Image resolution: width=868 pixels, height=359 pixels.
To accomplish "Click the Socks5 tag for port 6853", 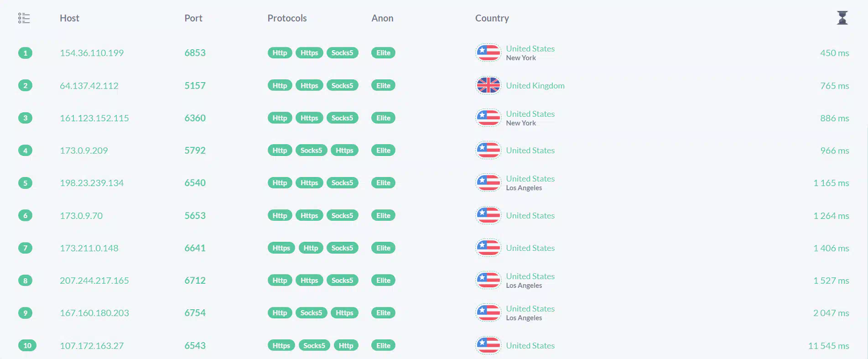I will [x=342, y=53].
